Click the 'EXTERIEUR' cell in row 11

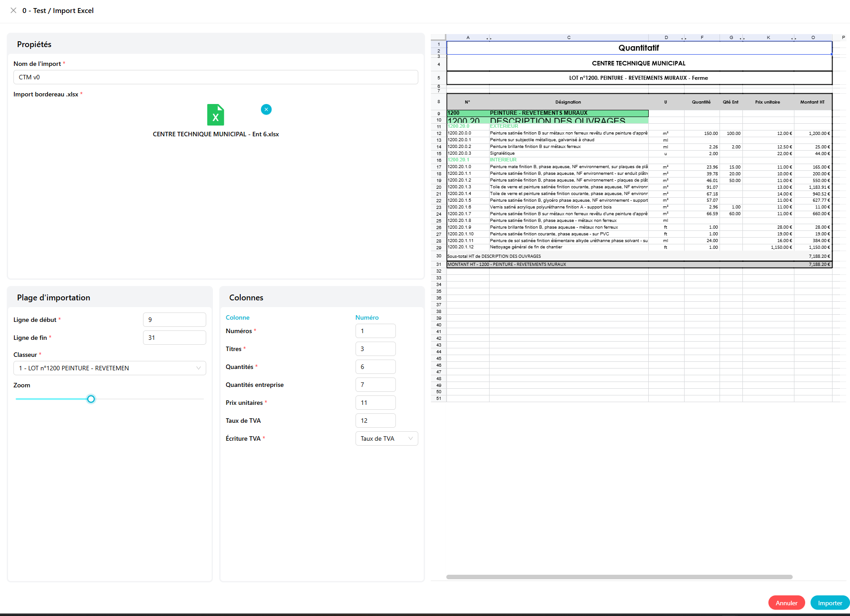(x=568, y=126)
